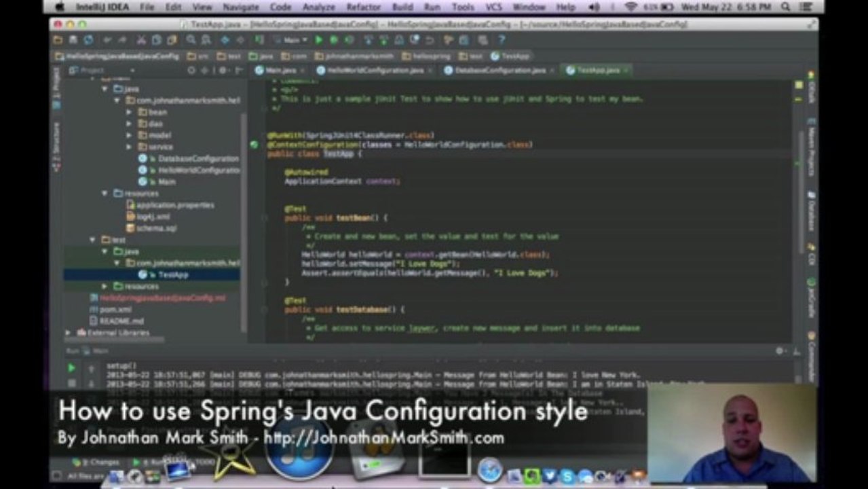Open the Project view type dropdown

coord(103,70)
